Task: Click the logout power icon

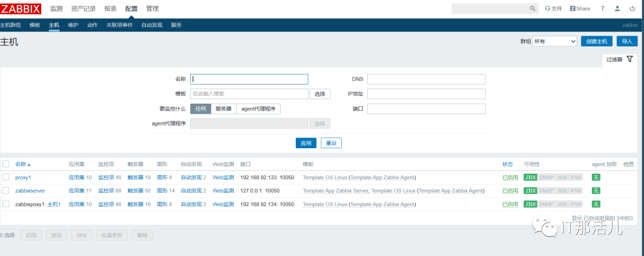Action: click(x=632, y=8)
